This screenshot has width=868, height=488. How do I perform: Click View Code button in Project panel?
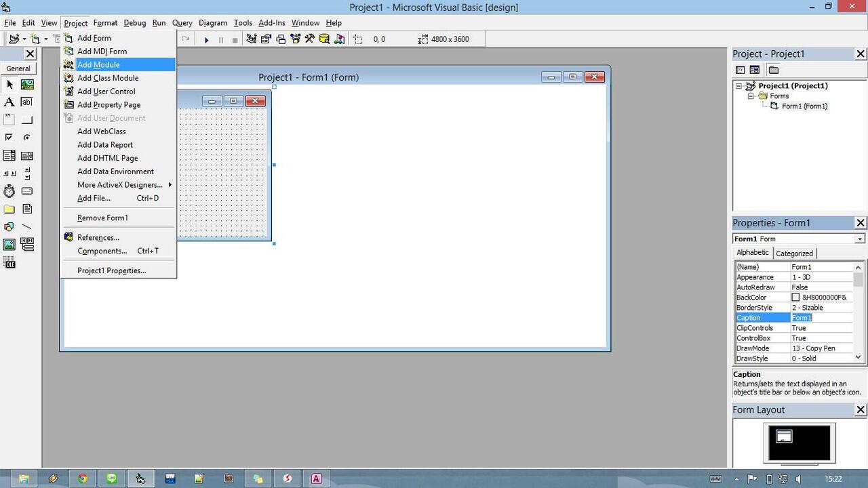(x=741, y=70)
